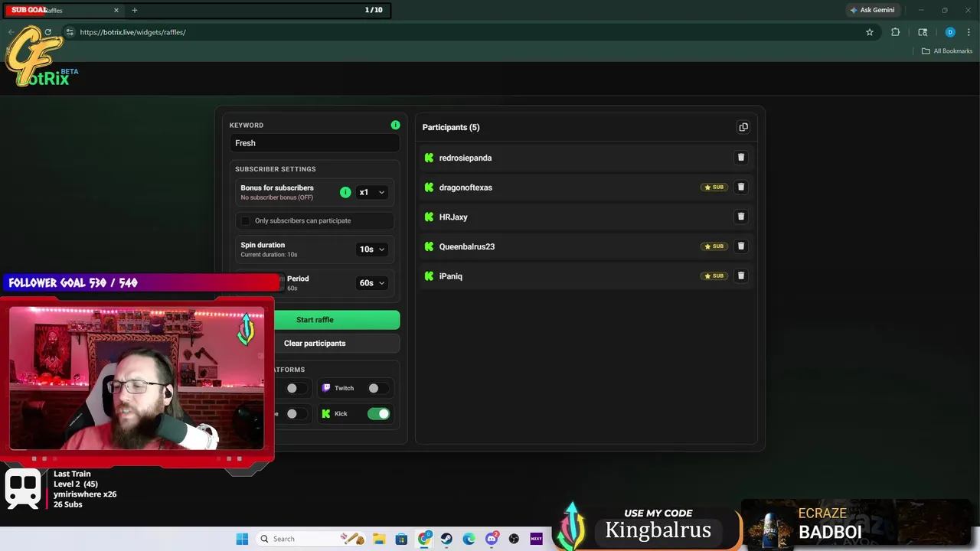The height and width of the screenshot is (551, 980).
Task: Click SUB badge on dragonoftexas
Action: pos(714,187)
